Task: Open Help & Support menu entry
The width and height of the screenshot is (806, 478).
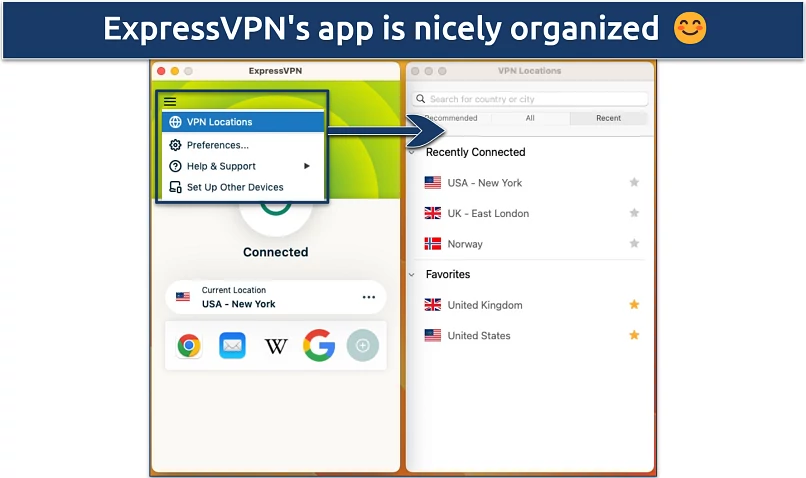Action: click(x=243, y=166)
